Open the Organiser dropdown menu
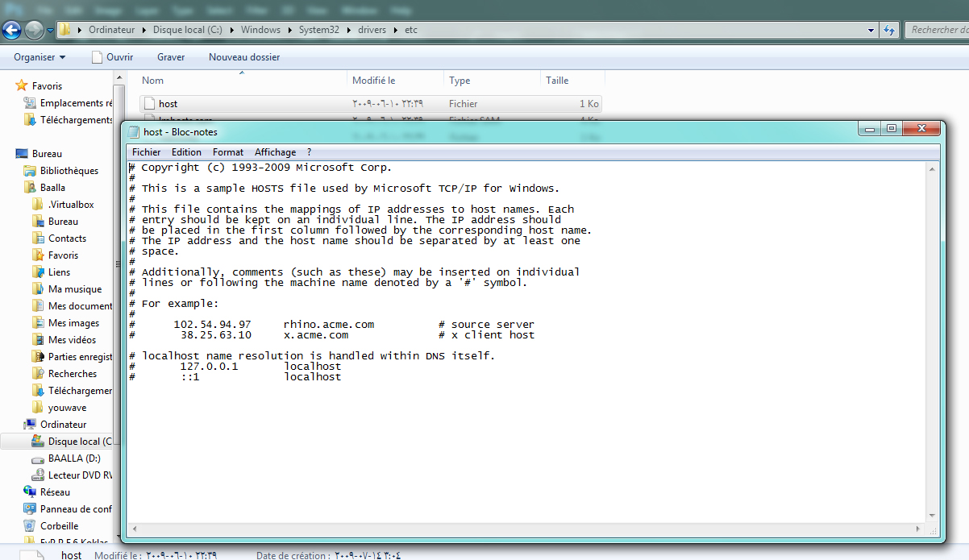This screenshot has height=560, width=969. click(x=40, y=57)
